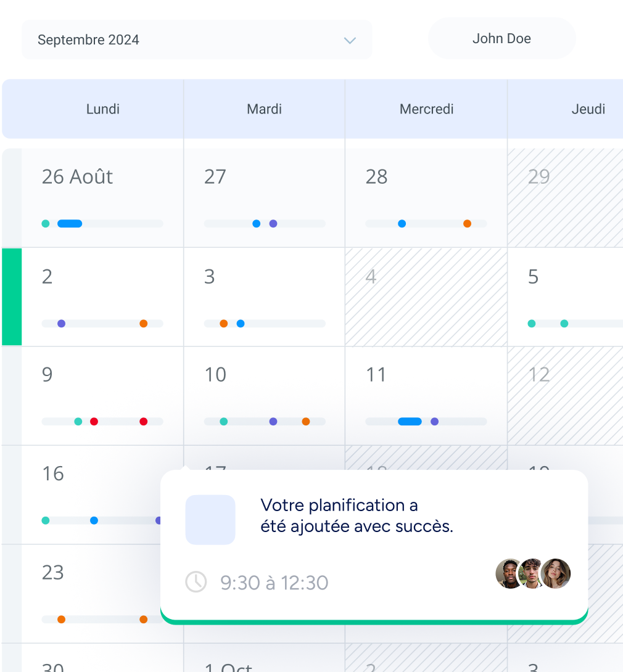Click the 'Votre planification a été ajoutée' message
Image resolution: width=623 pixels, height=672 pixels.
coord(357,515)
